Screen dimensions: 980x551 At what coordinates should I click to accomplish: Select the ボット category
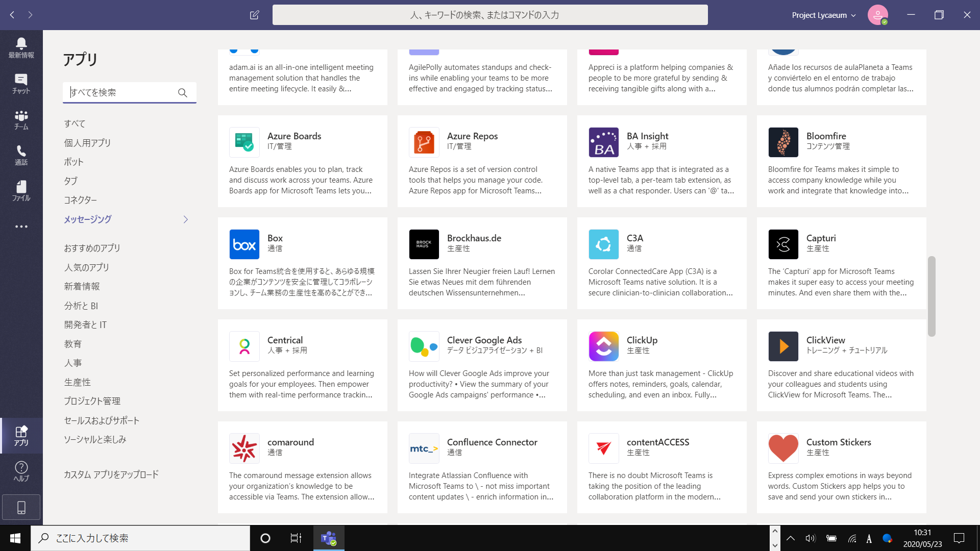[73, 162]
